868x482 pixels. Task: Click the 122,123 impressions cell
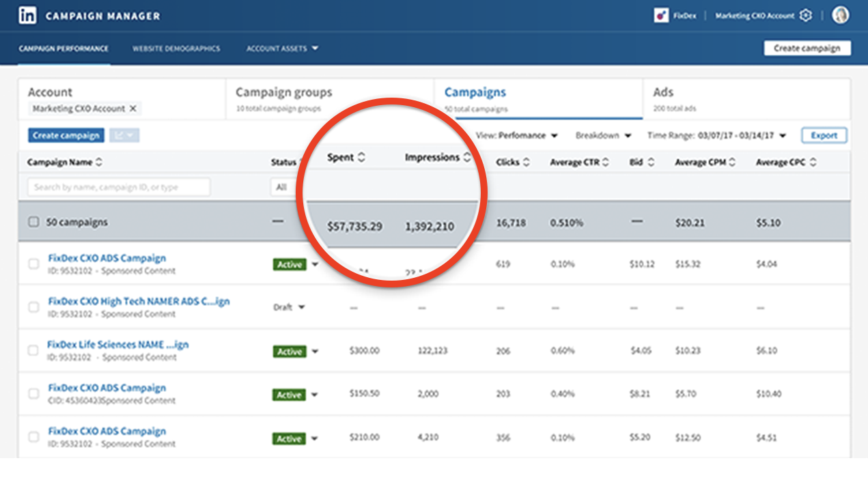click(x=433, y=351)
